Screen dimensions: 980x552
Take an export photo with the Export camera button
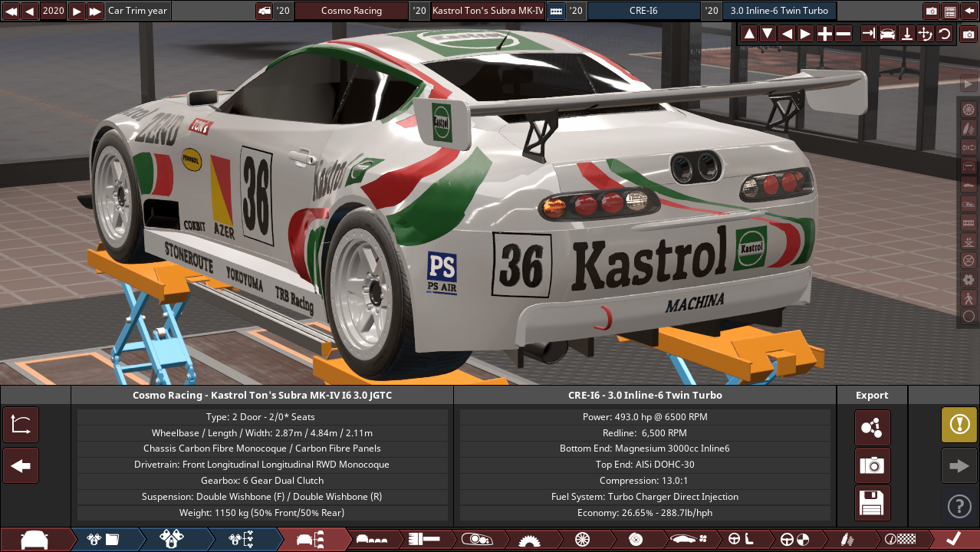[x=872, y=465]
